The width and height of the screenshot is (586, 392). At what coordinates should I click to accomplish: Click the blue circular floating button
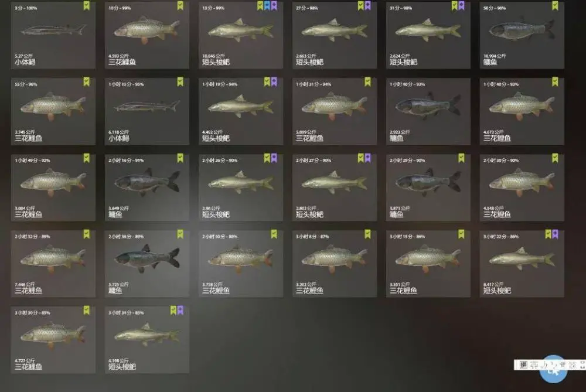click(x=553, y=370)
